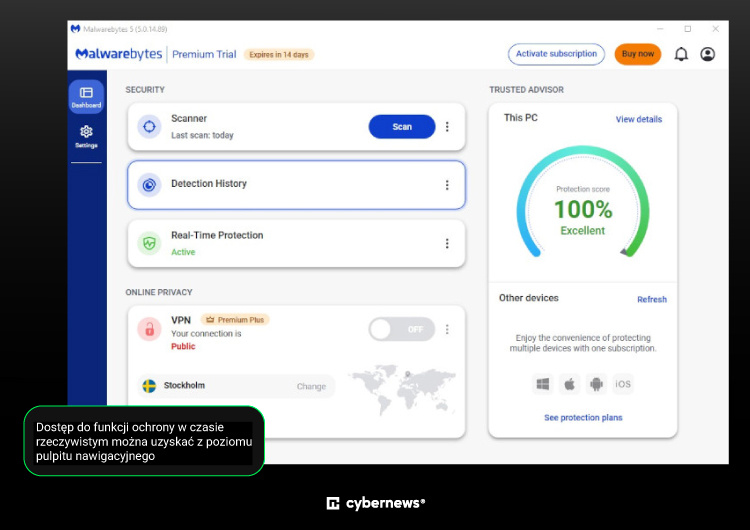Click the 100% protection score value
Screen dimensions: 750x530
click(583, 210)
